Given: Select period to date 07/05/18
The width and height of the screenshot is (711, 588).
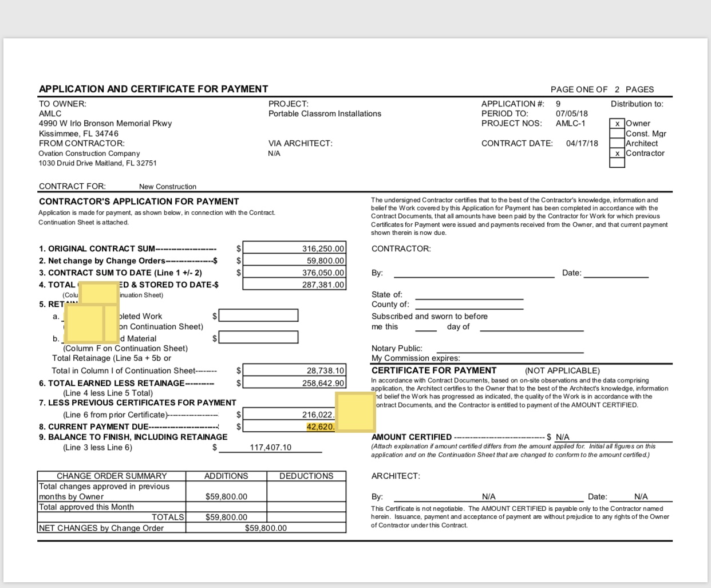Looking at the screenshot, I should pyautogui.click(x=572, y=113).
